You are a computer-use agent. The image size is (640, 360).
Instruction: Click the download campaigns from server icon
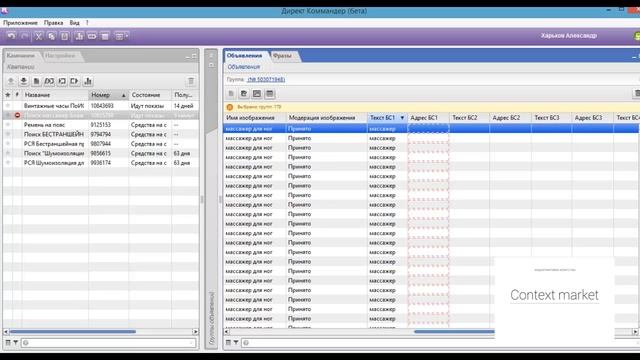click(24, 81)
